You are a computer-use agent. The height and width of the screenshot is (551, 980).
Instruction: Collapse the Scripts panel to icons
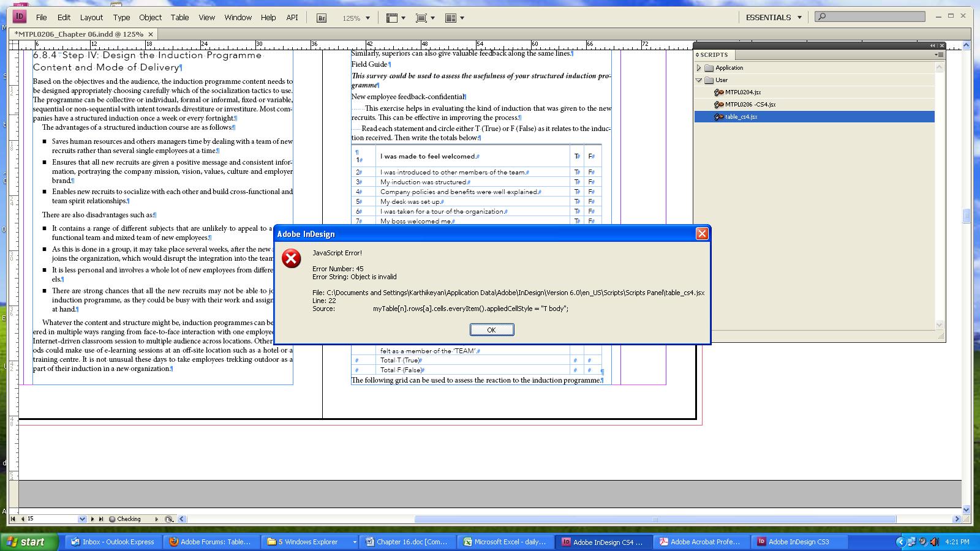pos(933,45)
